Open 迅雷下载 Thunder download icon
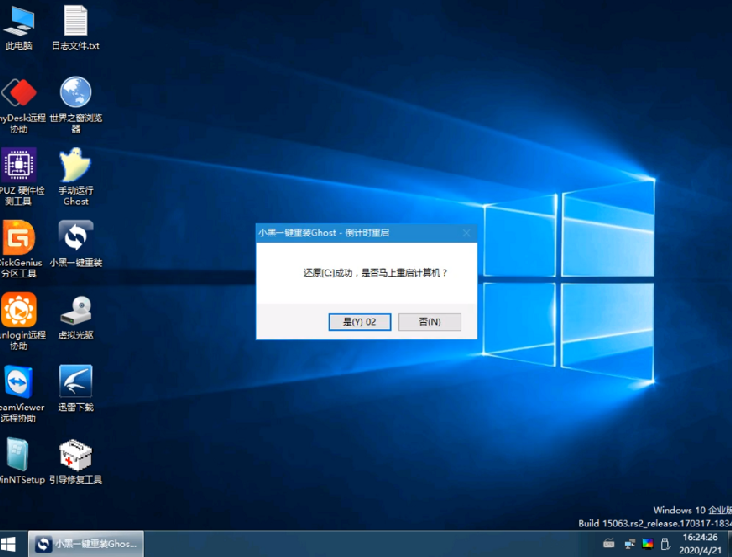The width and height of the screenshot is (732, 557). pos(76,383)
